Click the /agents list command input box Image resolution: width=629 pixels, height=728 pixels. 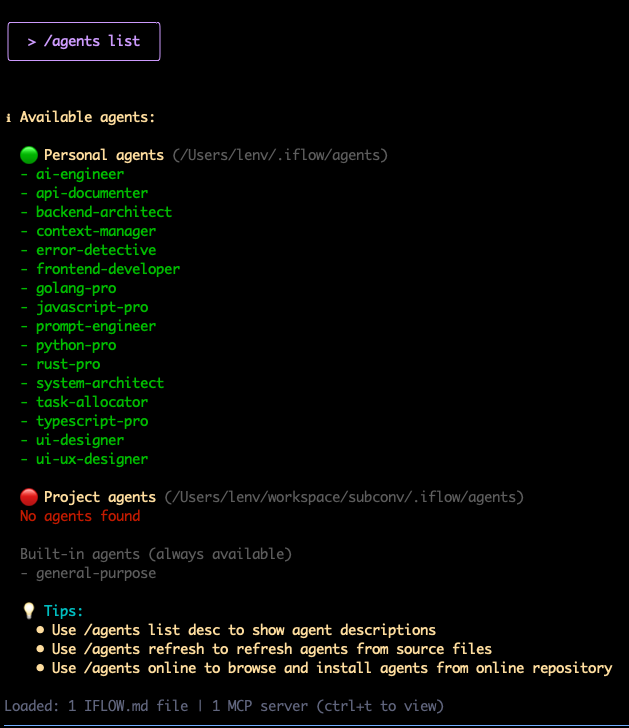84,42
